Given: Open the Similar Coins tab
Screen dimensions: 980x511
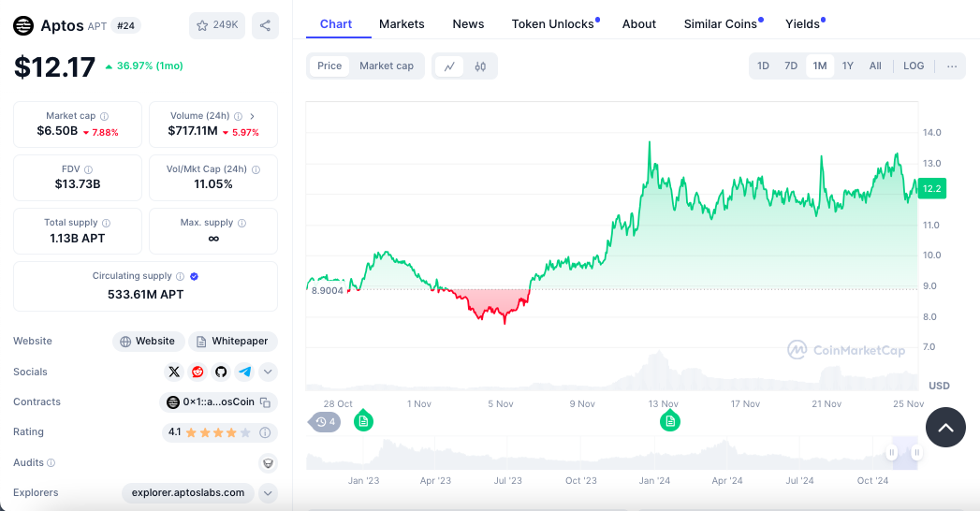Looking at the screenshot, I should [721, 24].
